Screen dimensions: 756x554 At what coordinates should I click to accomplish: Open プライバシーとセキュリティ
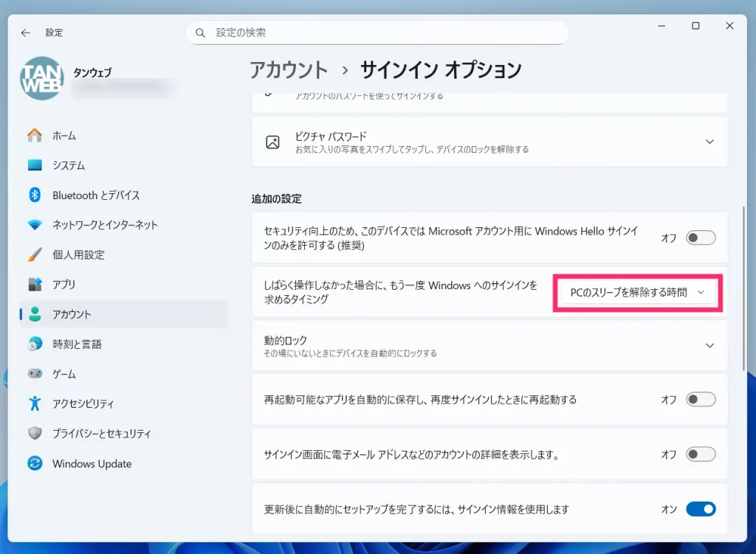pos(123,433)
